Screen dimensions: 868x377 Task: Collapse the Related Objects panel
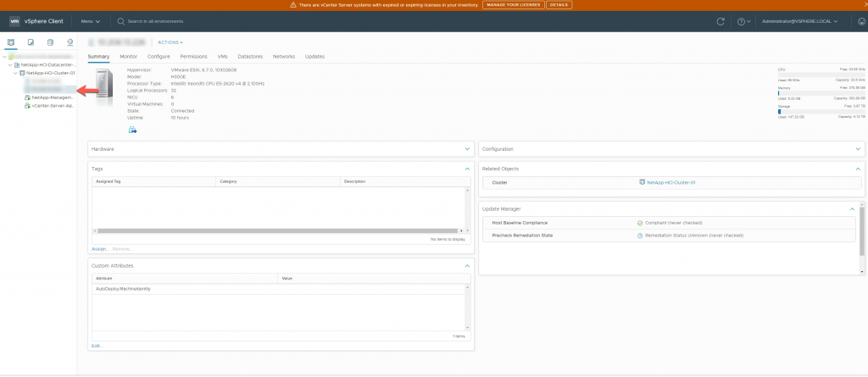tap(858, 169)
